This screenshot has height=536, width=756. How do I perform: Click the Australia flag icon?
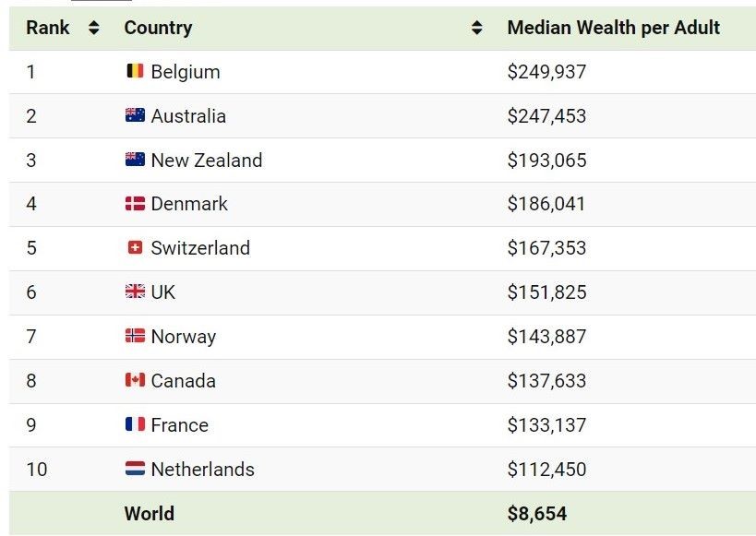[135, 115]
